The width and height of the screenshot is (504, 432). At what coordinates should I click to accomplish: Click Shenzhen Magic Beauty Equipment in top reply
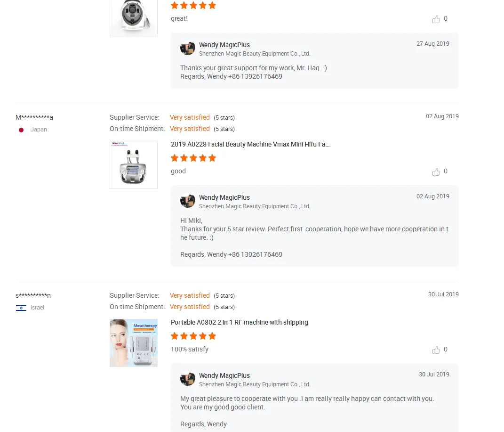point(254,54)
